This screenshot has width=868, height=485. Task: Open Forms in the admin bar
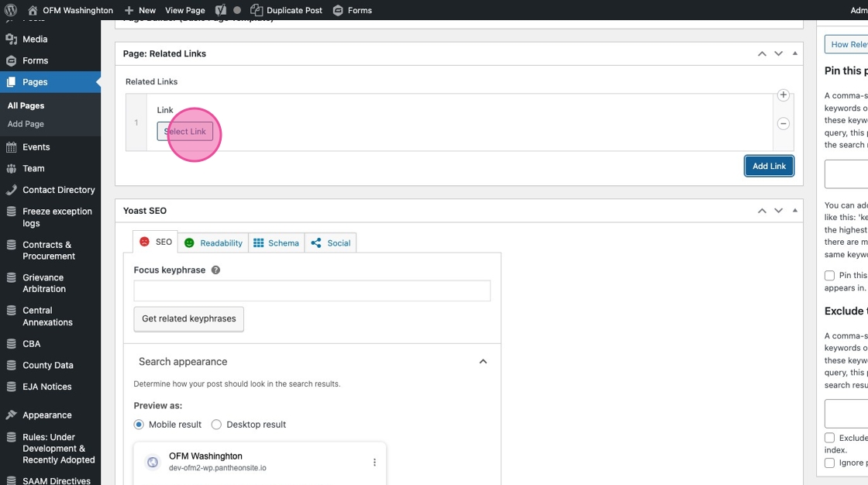pos(353,10)
